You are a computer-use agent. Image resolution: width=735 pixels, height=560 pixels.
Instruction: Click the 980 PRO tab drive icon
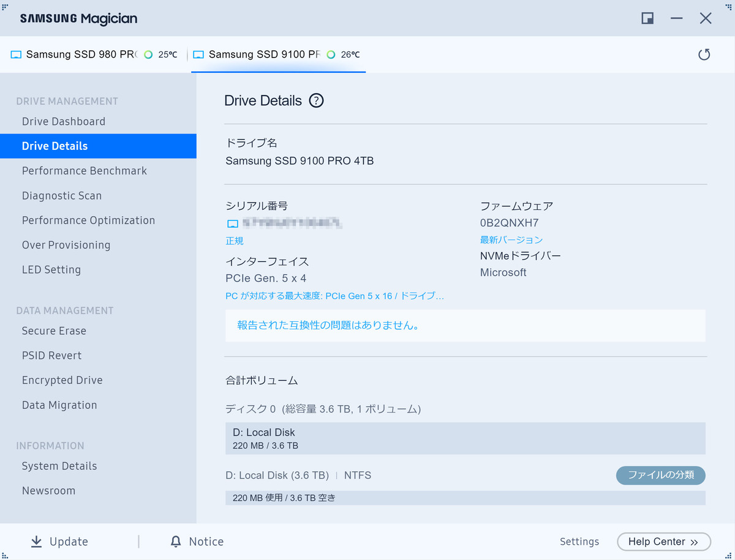[x=16, y=54]
